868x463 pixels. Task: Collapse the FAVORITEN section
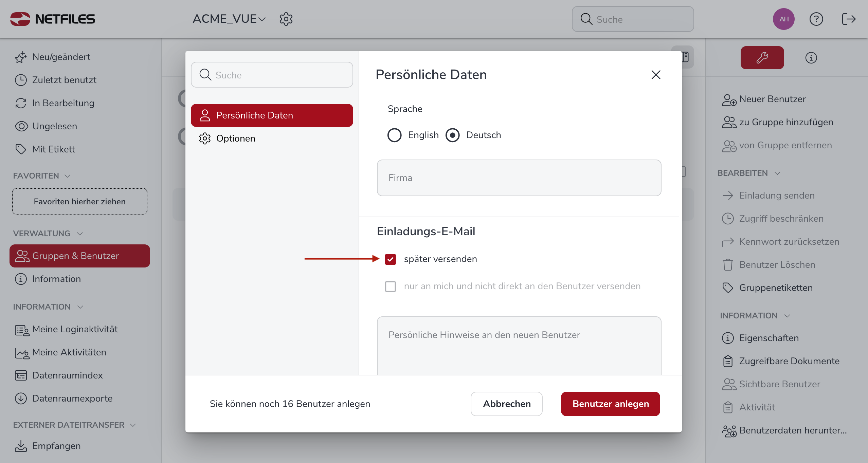67,176
